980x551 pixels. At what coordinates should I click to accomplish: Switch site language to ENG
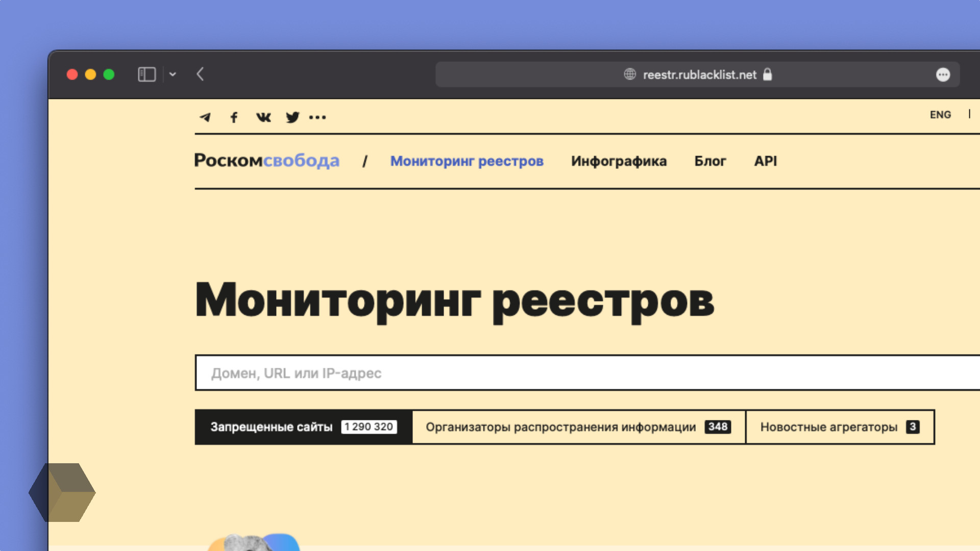tap(940, 115)
